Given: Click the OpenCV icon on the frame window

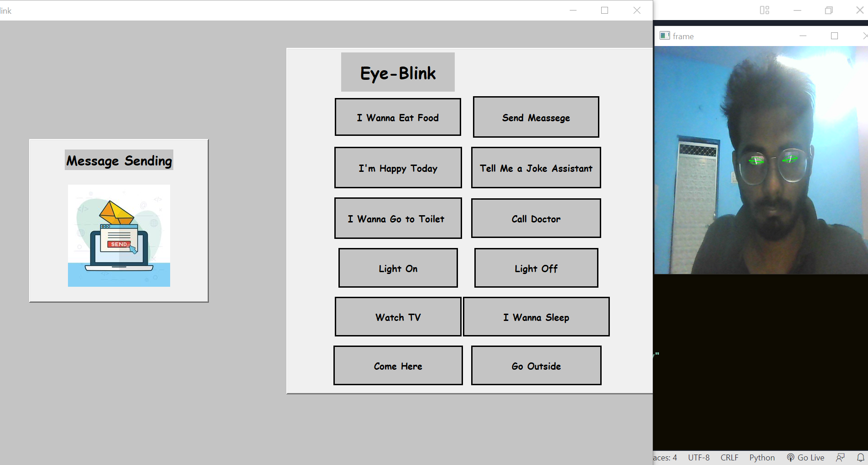Looking at the screenshot, I should [665, 36].
